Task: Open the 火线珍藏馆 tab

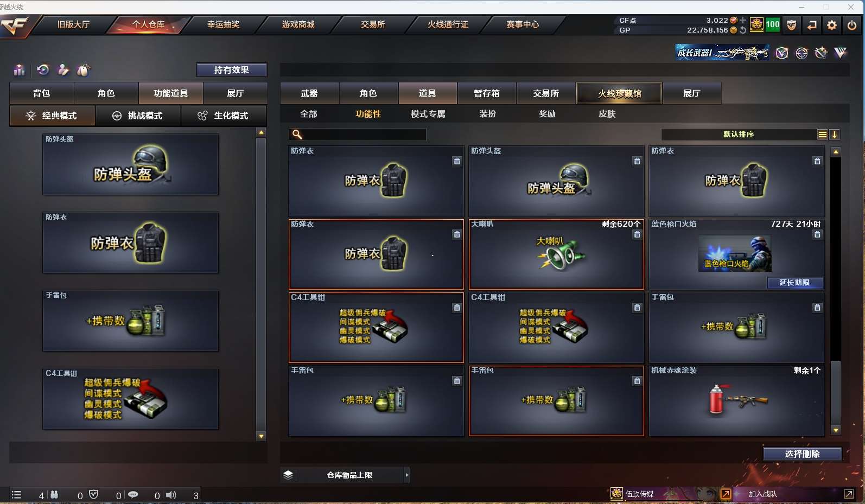Action: point(619,93)
